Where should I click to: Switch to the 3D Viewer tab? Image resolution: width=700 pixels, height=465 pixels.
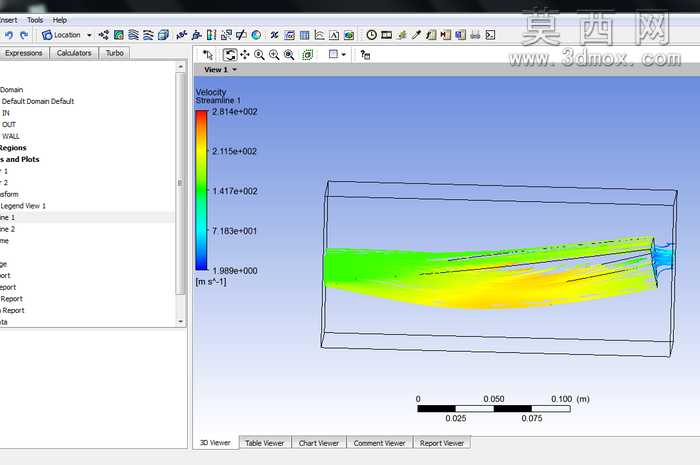(x=215, y=443)
